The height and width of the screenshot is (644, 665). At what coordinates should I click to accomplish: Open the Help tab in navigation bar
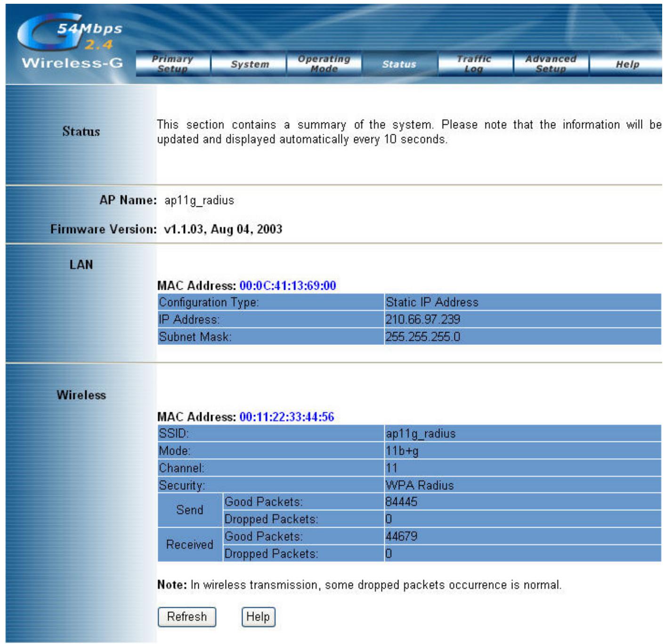point(627,64)
